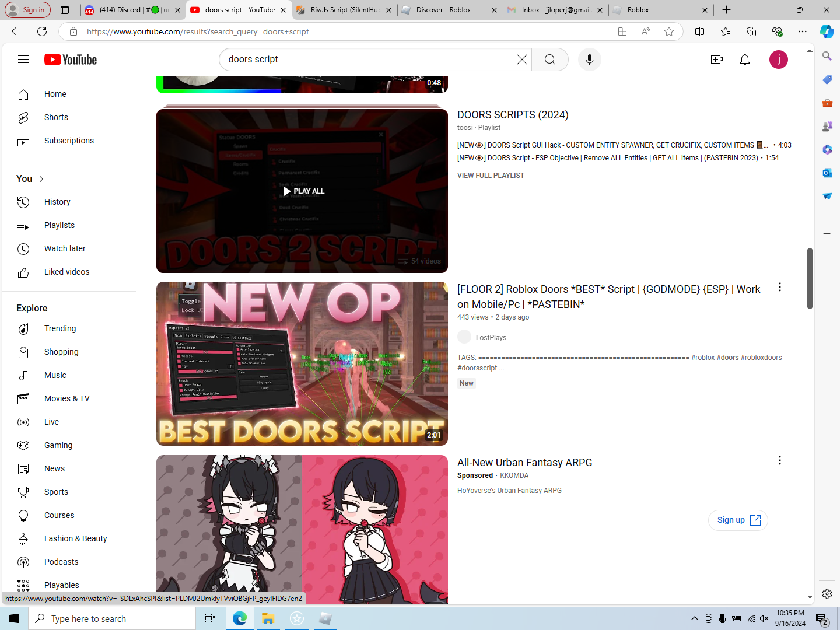This screenshot has height=630, width=840.
Task: Open a new browser tab
Action: pyautogui.click(x=726, y=10)
